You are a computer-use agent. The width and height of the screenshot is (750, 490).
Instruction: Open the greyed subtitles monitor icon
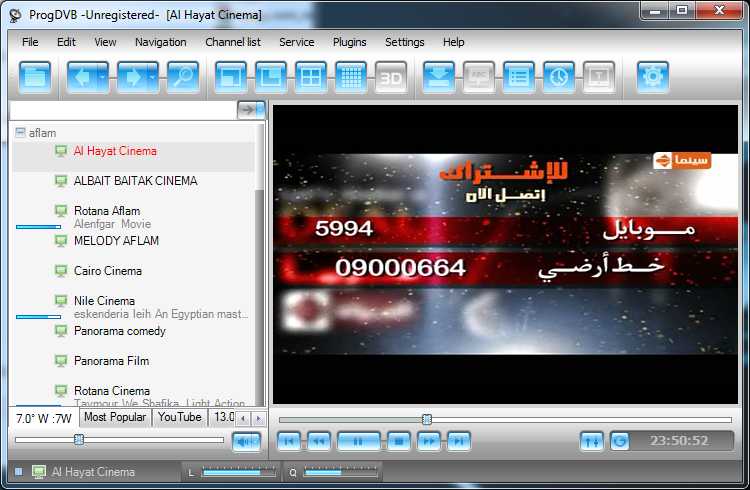(x=479, y=77)
